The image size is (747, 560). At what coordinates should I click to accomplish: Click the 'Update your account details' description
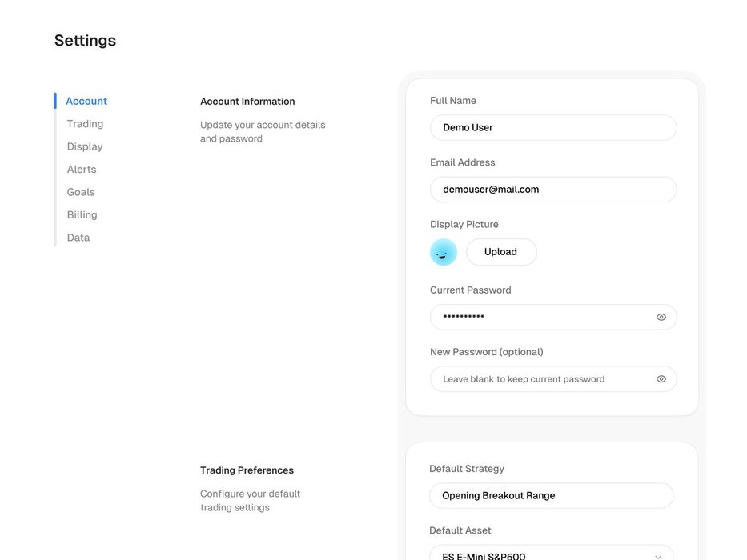point(263,132)
